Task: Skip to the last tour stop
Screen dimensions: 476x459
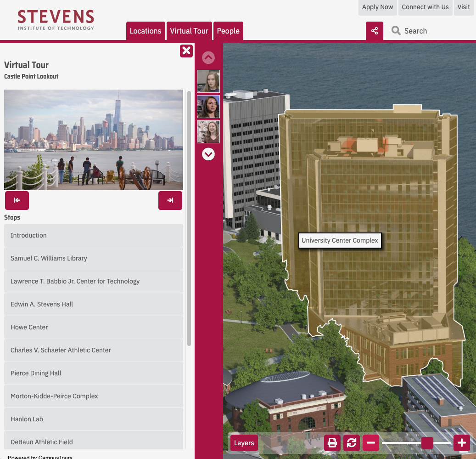Action: pyautogui.click(x=170, y=200)
